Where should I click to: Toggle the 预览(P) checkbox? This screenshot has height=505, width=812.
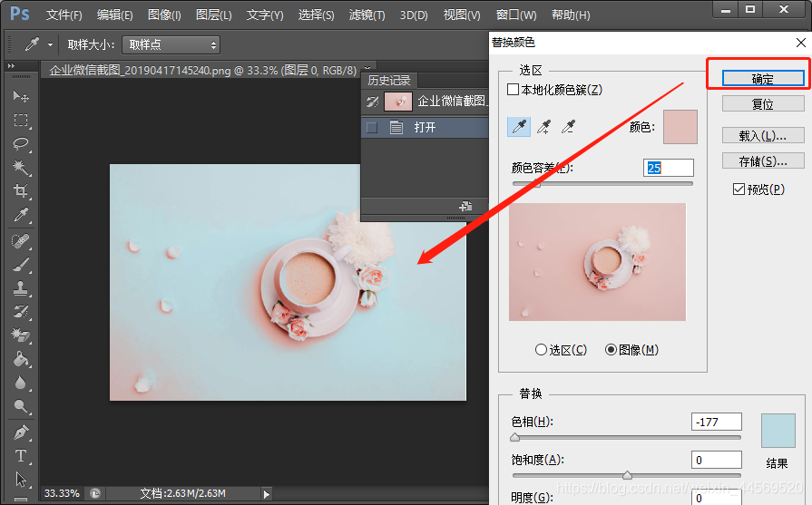739,189
